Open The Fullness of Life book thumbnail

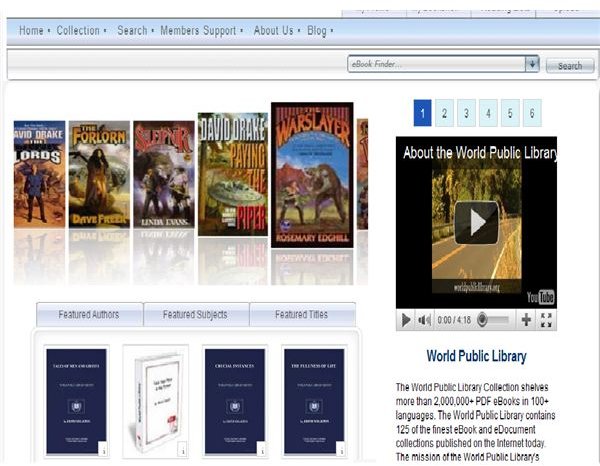click(314, 401)
